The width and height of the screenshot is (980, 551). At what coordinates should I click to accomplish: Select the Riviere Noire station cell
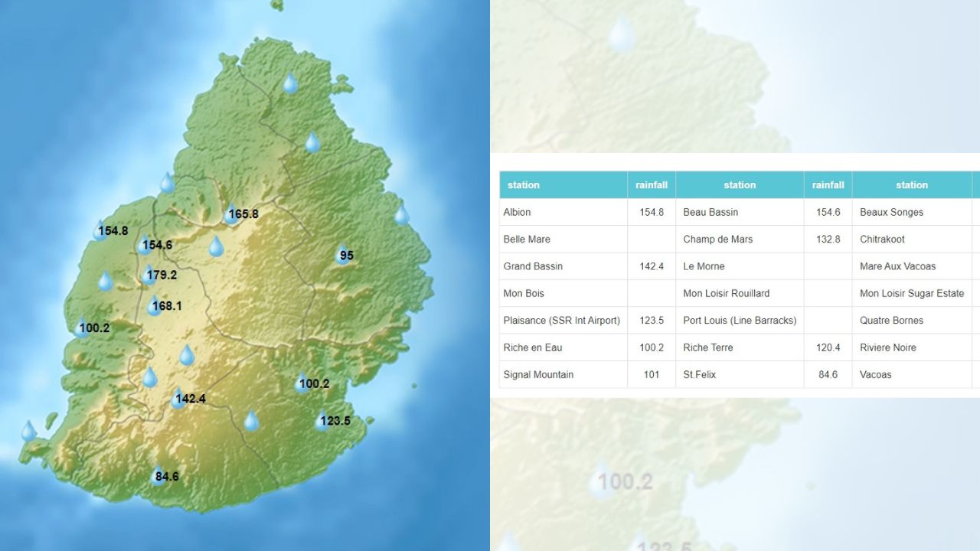[x=887, y=347]
